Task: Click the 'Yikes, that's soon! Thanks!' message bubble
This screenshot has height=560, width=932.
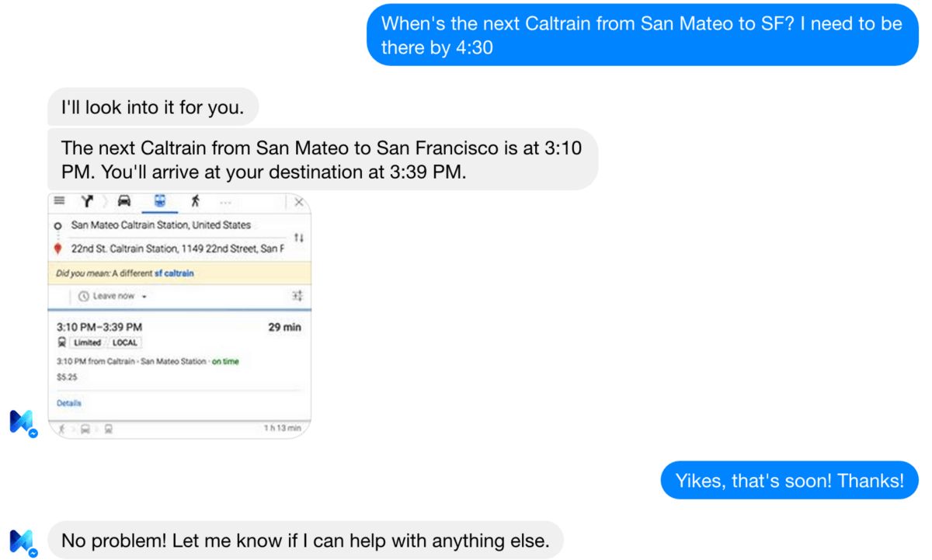Action: (789, 481)
